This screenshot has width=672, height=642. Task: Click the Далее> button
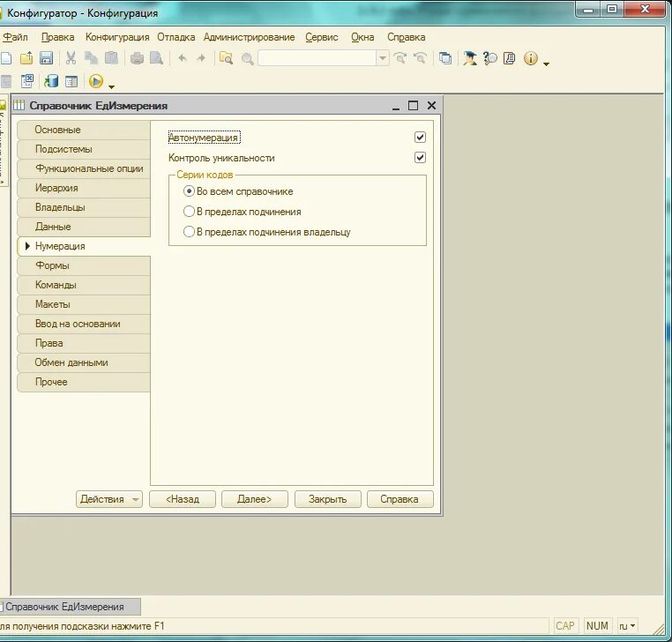pyautogui.click(x=255, y=499)
